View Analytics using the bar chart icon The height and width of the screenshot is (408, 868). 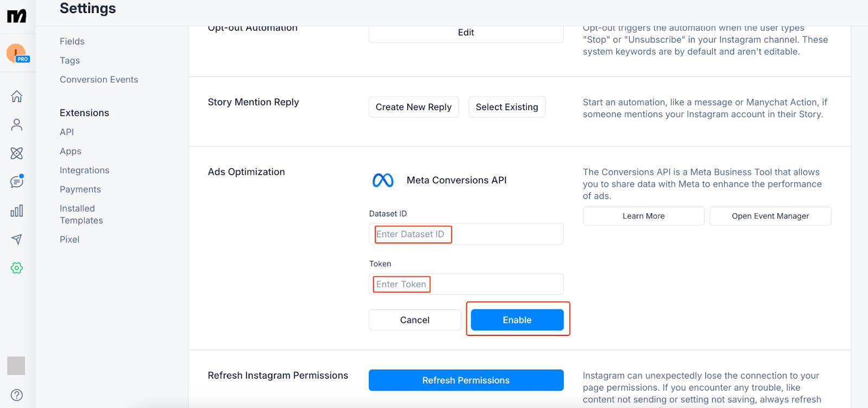point(16,211)
